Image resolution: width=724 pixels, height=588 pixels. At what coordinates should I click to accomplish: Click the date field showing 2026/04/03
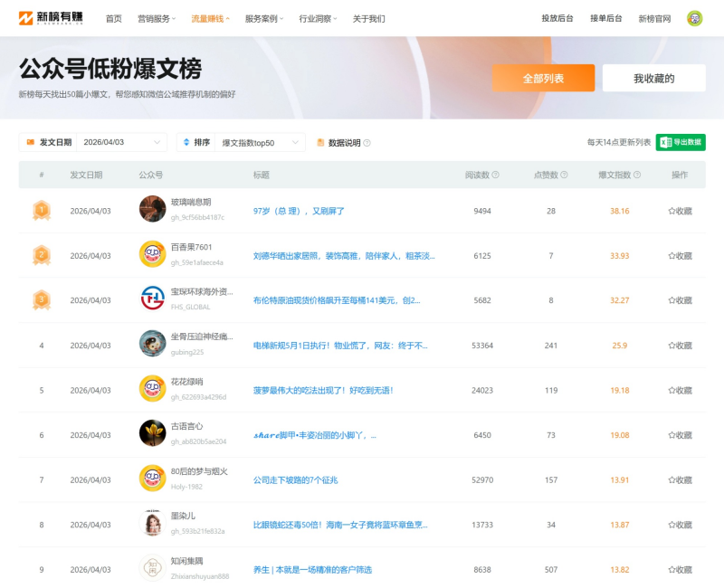104,142
